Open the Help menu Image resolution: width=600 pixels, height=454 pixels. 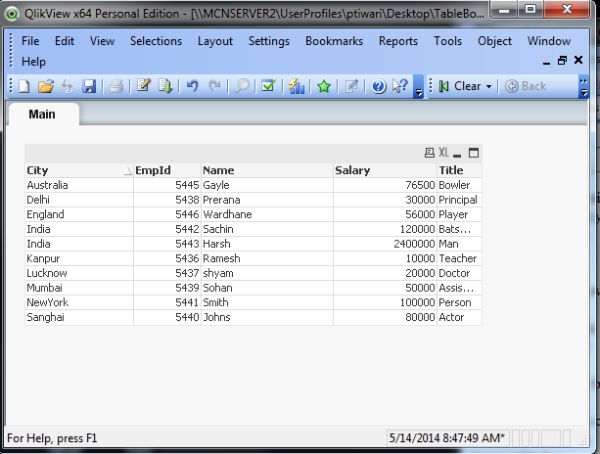point(33,62)
